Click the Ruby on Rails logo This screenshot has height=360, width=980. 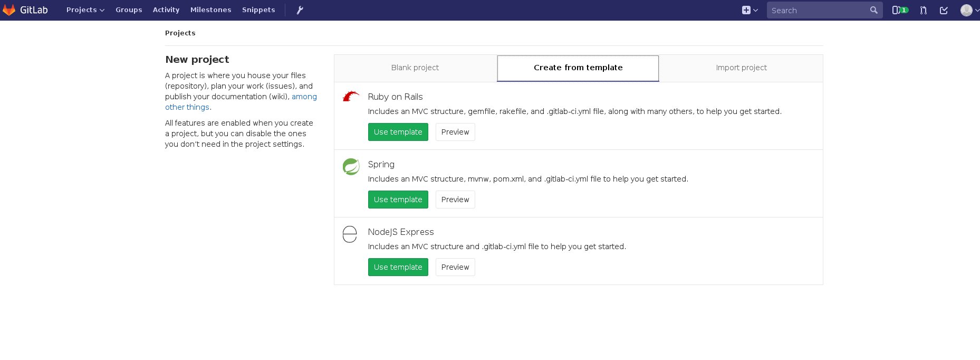click(x=351, y=96)
